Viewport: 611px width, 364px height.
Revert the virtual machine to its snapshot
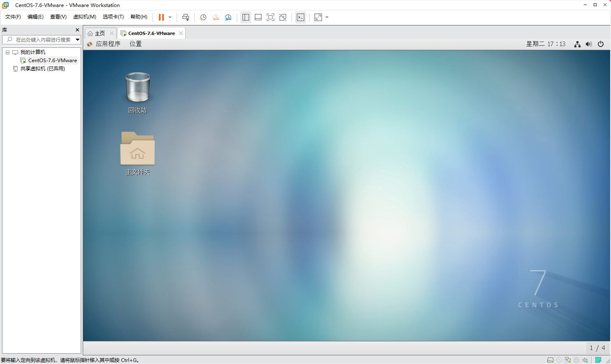coord(216,17)
